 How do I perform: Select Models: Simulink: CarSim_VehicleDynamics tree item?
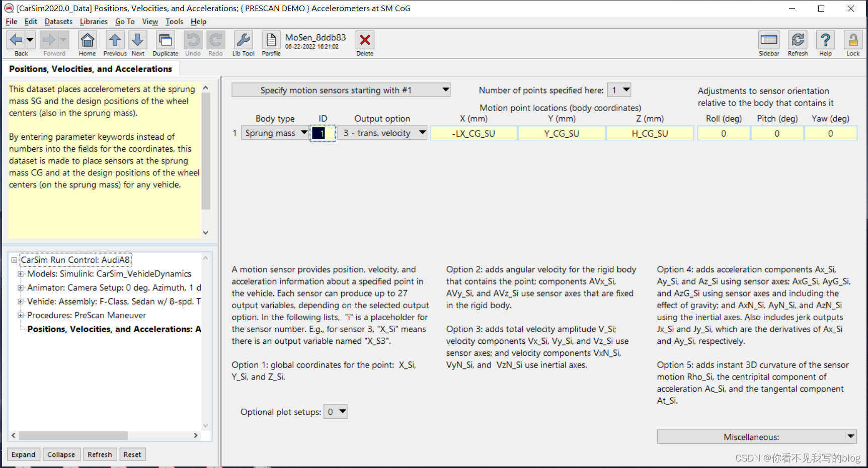tap(109, 274)
